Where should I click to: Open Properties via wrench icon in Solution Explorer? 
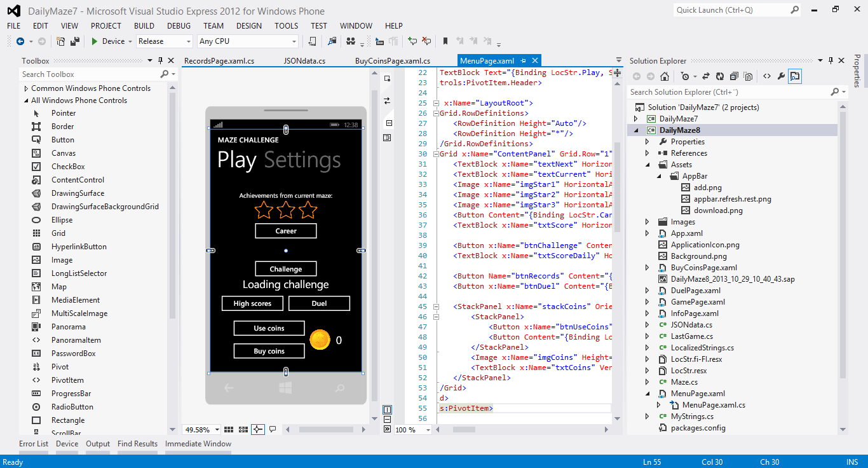[x=781, y=76]
